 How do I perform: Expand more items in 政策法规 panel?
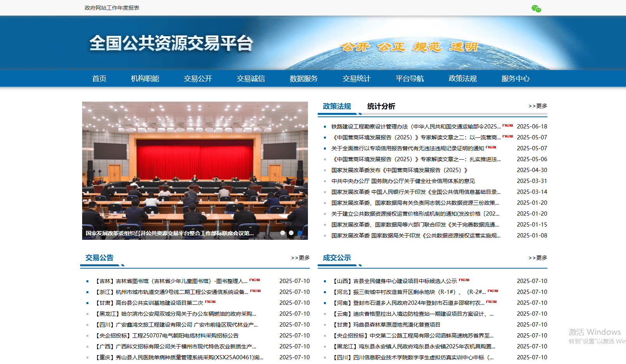[538, 106]
